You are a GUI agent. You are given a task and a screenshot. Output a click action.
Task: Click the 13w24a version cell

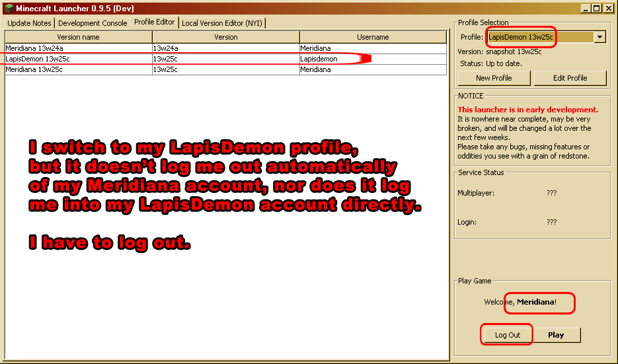click(x=226, y=48)
